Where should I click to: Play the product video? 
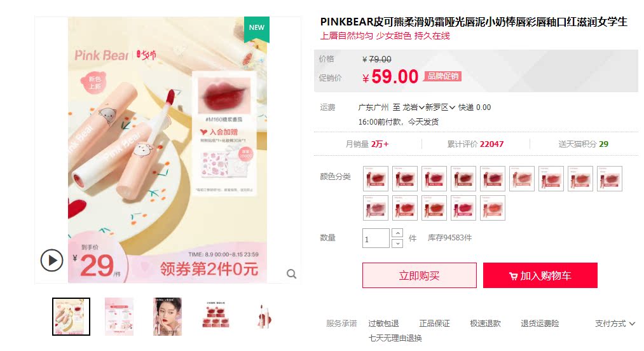[51, 260]
